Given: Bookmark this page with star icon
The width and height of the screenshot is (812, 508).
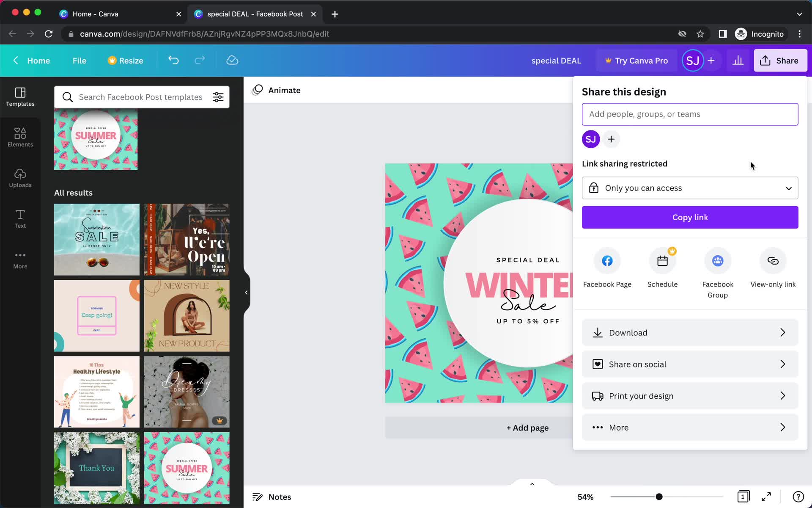Looking at the screenshot, I should [x=700, y=34].
